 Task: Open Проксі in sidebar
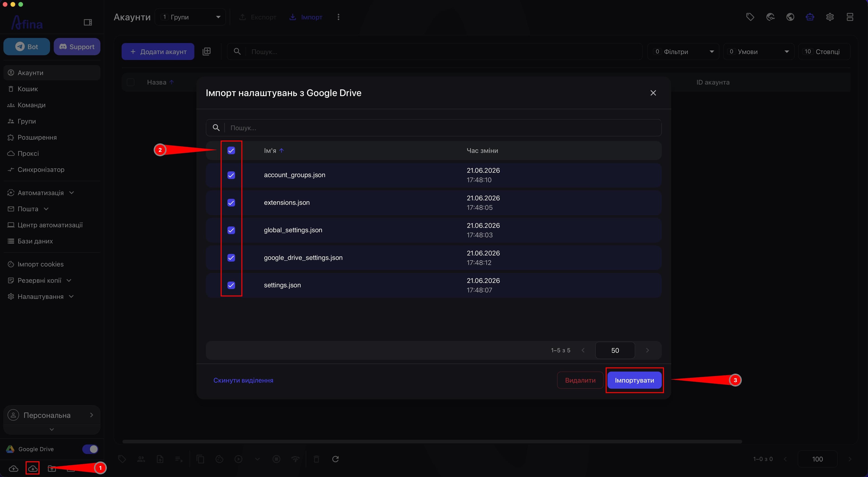coord(52,154)
